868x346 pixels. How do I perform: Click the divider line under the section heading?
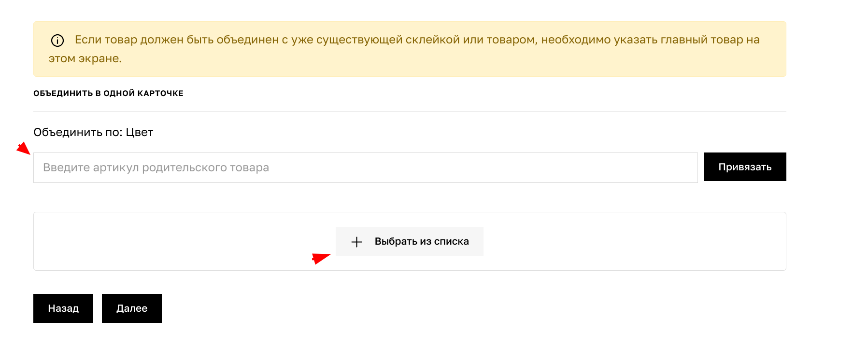pos(410,111)
